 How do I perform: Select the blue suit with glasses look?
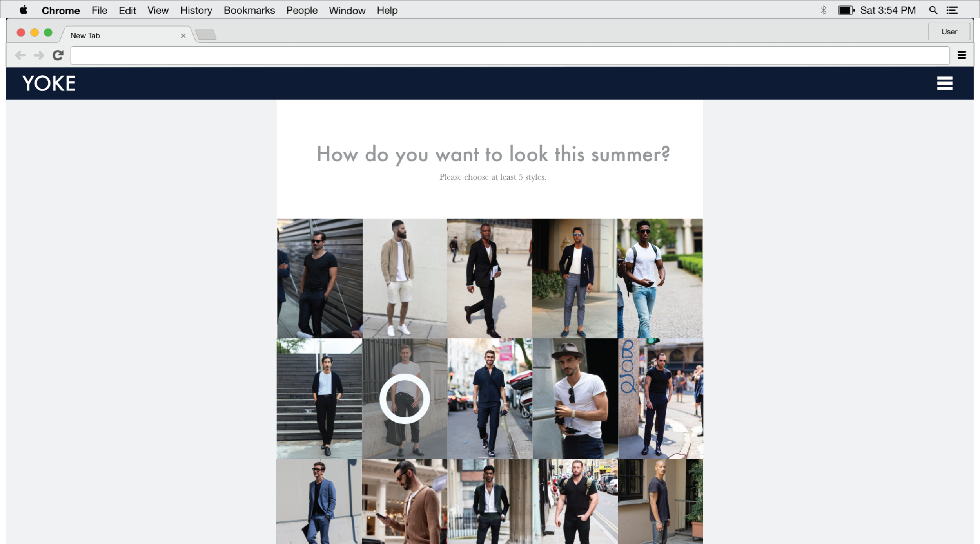[319, 501]
